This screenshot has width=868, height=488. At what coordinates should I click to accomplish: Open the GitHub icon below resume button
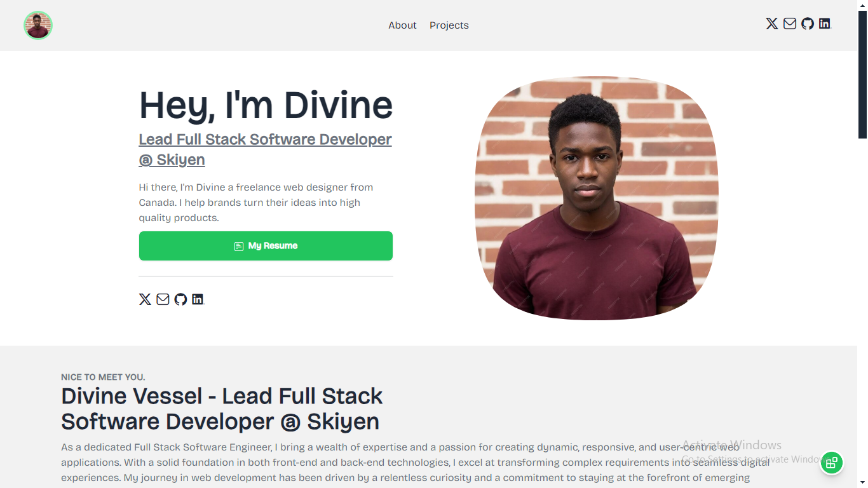[x=180, y=299]
